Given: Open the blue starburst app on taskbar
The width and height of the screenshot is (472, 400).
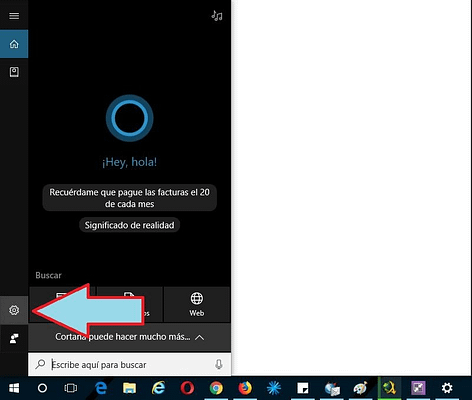Looking at the screenshot, I should click(274, 388).
